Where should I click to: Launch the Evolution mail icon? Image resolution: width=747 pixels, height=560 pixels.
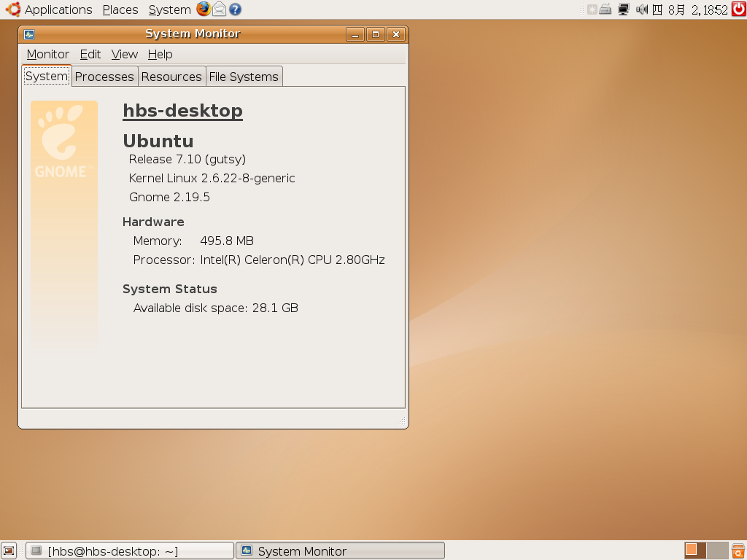coord(219,9)
